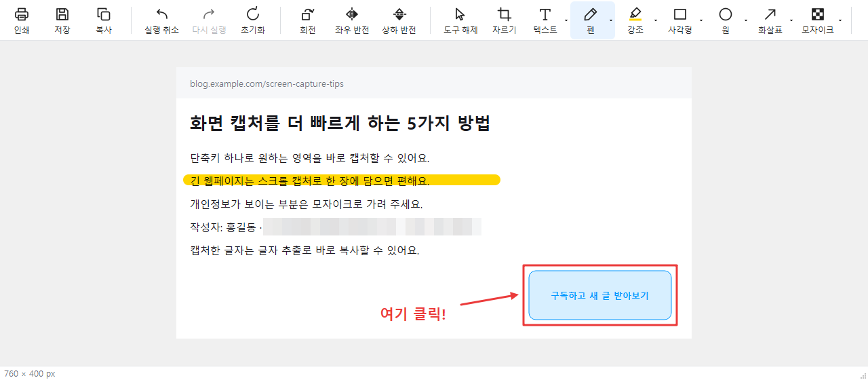Open 모자이크 tool options dropdown arrow
The width and height of the screenshot is (868, 380).
tap(841, 20)
